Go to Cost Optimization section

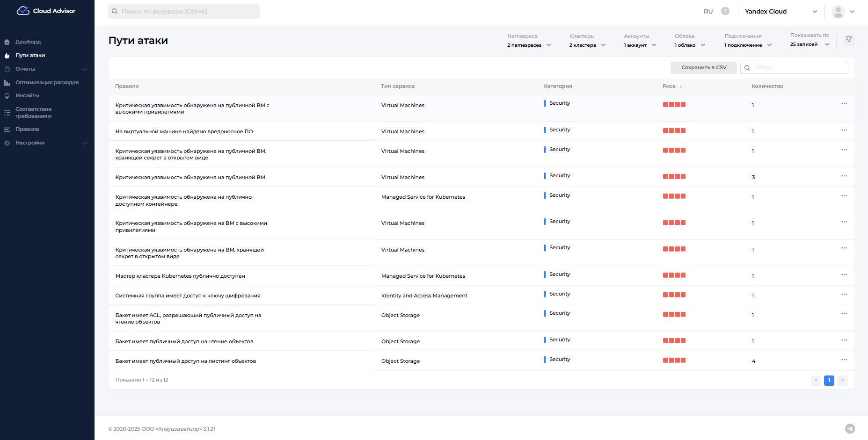click(x=47, y=83)
